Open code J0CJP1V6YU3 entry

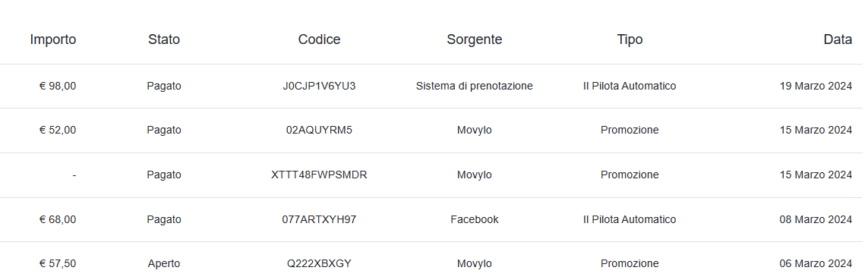tap(320, 86)
